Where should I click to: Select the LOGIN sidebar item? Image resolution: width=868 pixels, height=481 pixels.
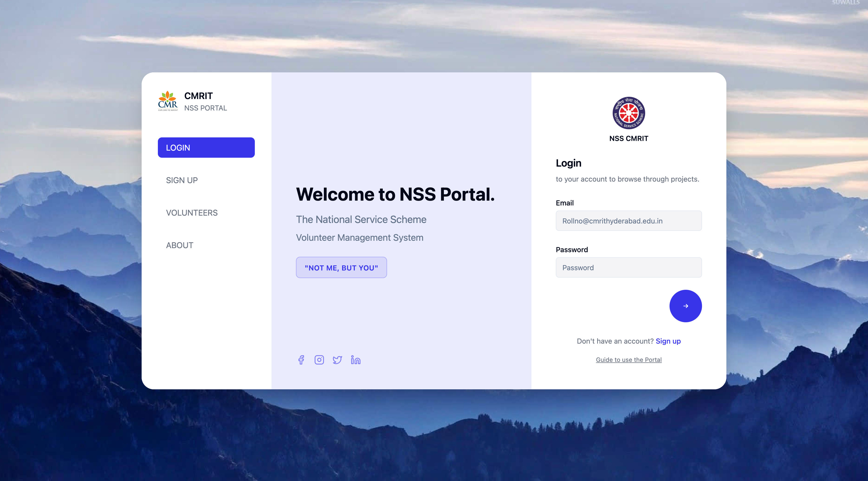[x=206, y=147]
